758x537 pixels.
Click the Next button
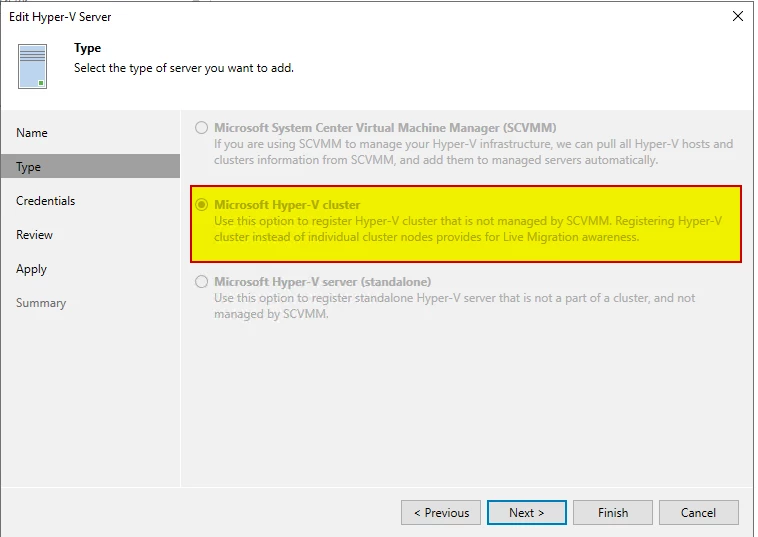pos(527,512)
